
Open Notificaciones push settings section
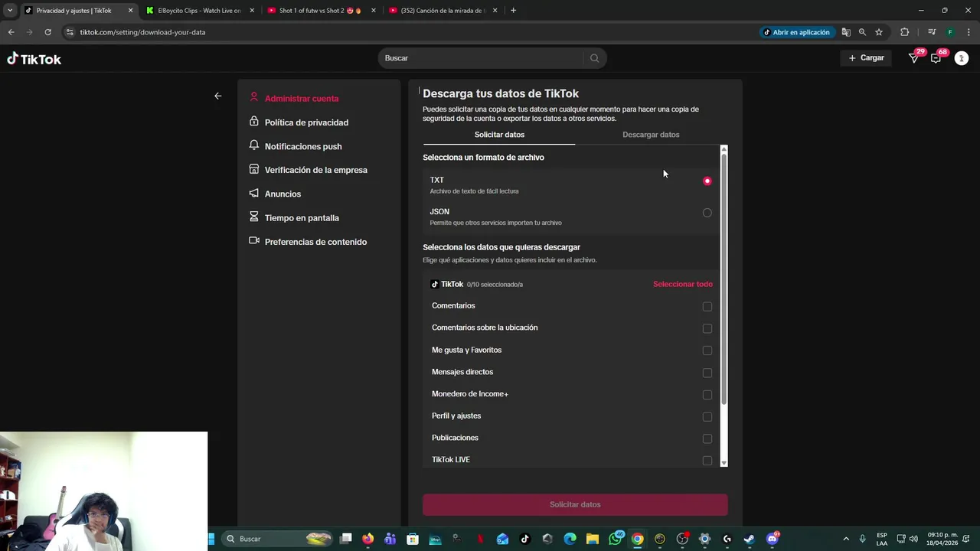(303, 146)
